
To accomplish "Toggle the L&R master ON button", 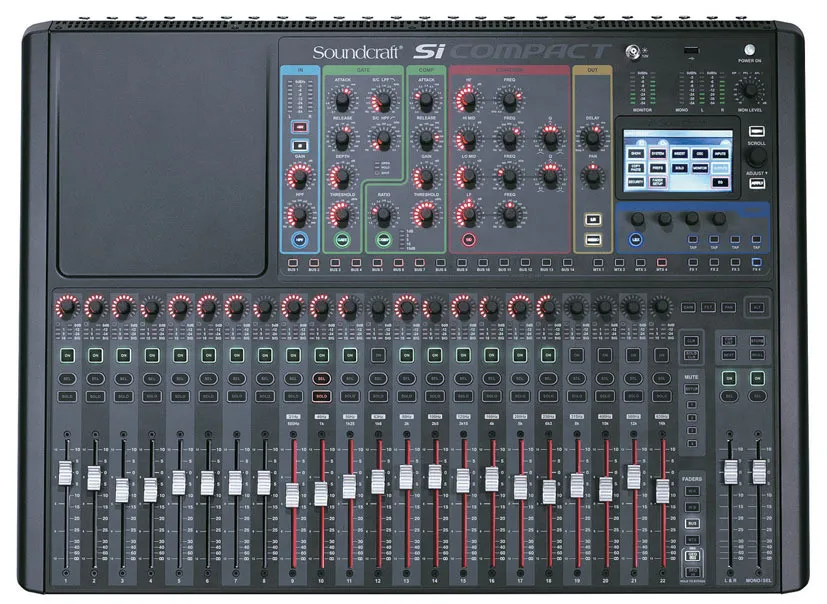I will point(729,378).
